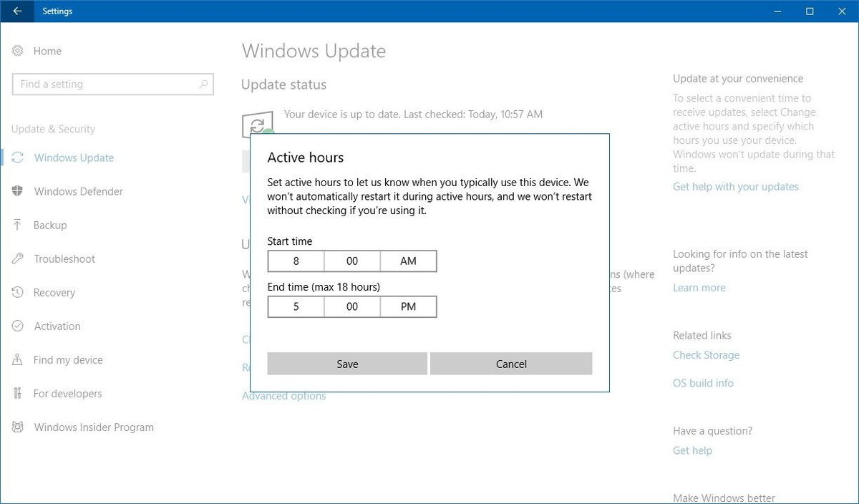The image size is (859, 504).
Task: Open the start hour selector showing 8
Action: coord(296,261)
